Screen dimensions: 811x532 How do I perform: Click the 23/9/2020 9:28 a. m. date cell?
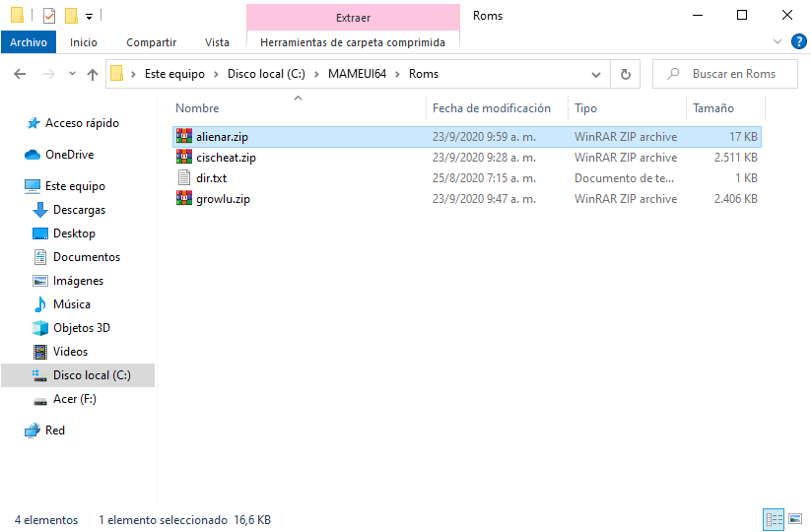click(x=484, y=158)
